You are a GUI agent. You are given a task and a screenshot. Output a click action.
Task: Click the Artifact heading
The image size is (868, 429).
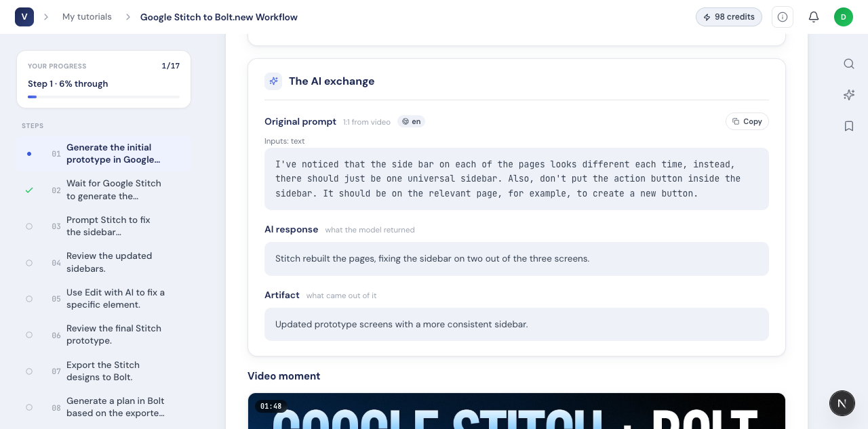(282, 295)
